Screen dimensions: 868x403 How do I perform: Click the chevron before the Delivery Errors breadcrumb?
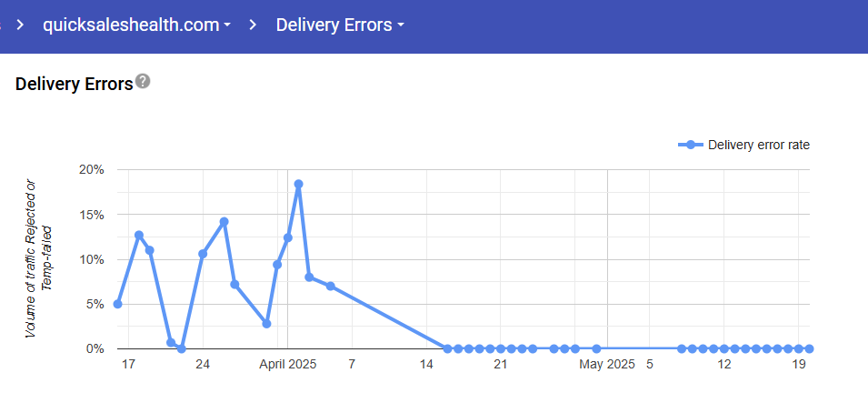click(x=254, y=25)
